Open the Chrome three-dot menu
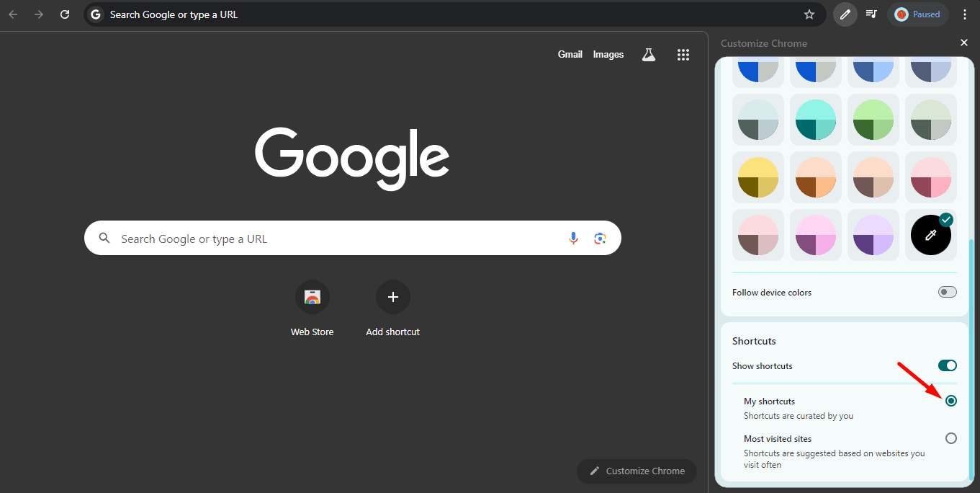 click(965, 14)
